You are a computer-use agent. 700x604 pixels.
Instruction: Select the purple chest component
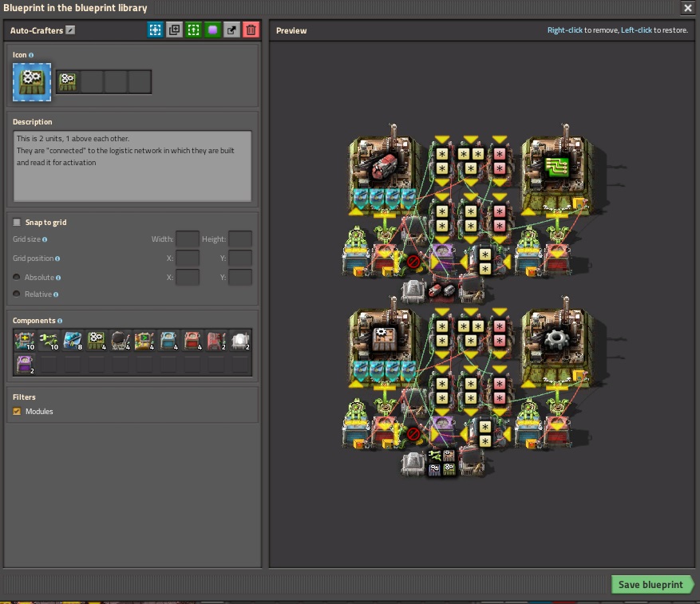click(25, 365)
